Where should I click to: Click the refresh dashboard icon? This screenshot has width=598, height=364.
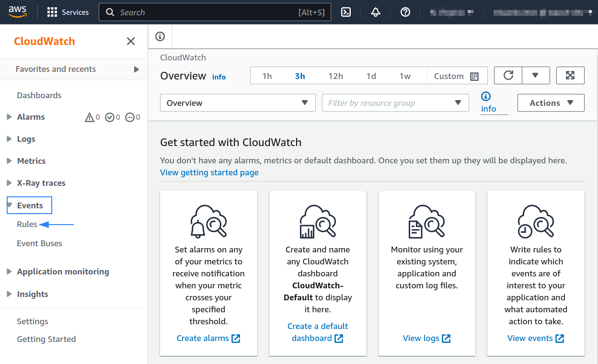(x=508, y=76)
